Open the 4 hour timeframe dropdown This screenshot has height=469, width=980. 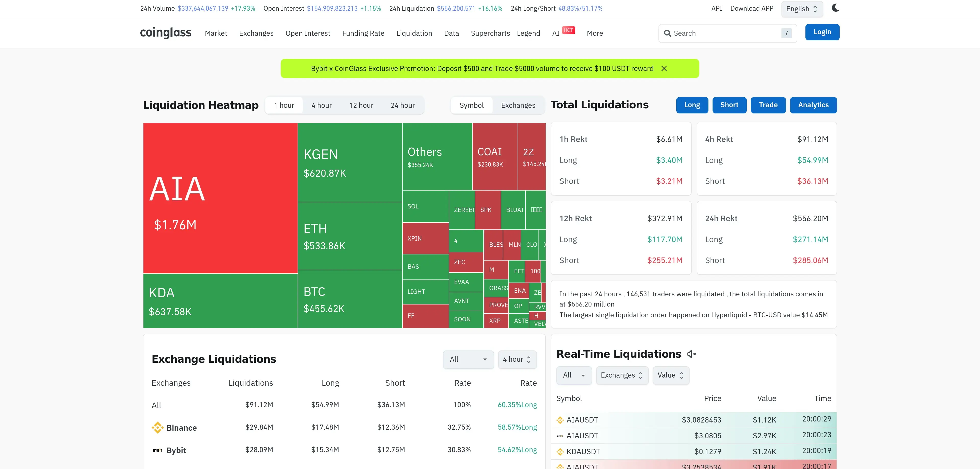517,359
